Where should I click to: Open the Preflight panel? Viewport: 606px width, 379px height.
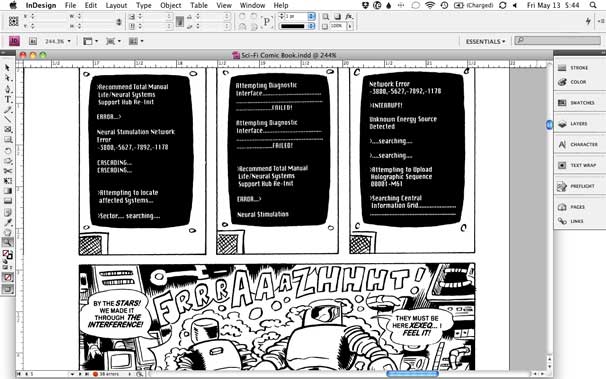576,186
